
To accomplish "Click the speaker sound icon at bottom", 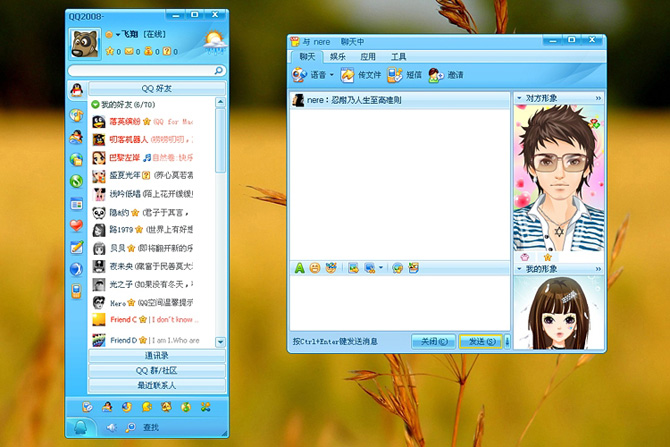I will pyautogui.click(x=111, y=427).
